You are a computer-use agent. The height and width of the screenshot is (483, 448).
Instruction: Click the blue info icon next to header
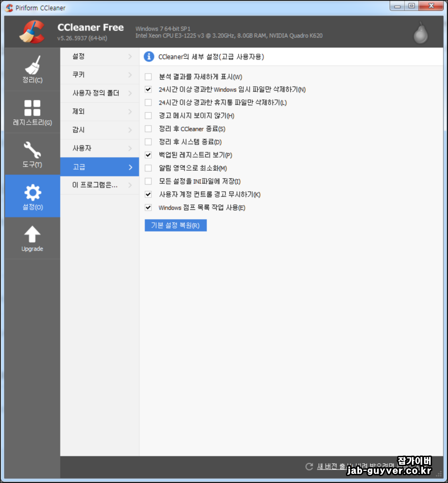coord(149,57)
